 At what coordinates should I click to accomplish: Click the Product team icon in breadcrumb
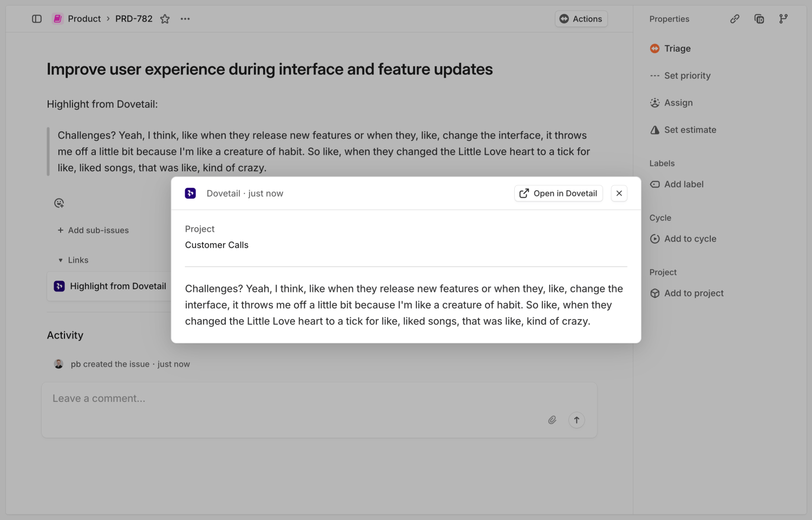click(57, 19)
